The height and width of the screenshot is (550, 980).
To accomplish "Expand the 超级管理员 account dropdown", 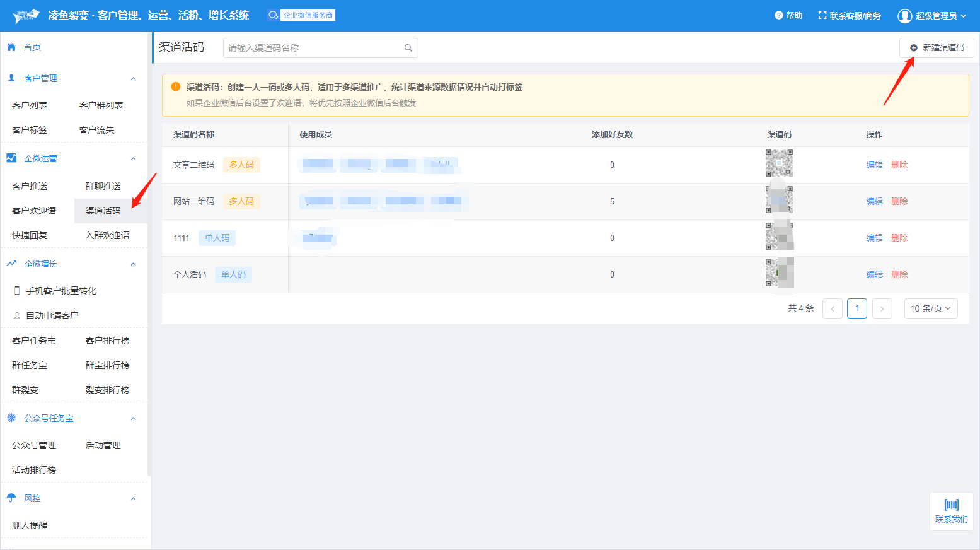I will click(x=963, y=16).
